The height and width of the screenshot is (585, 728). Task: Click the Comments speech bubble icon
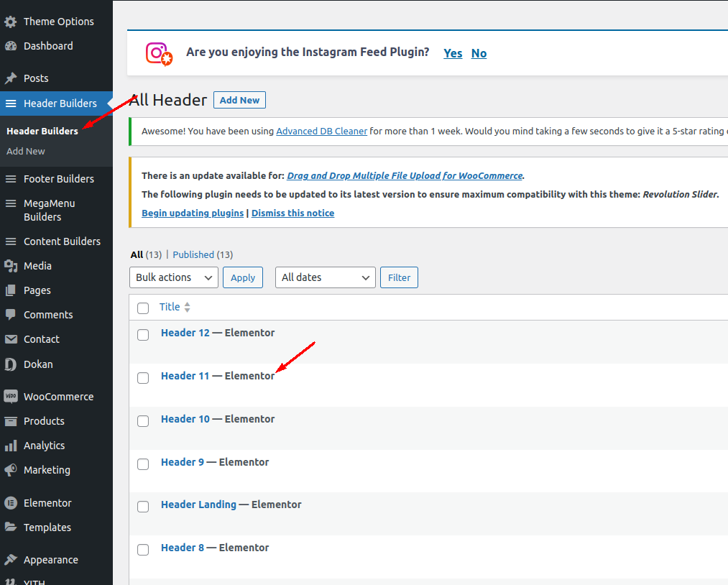(11, 315)
